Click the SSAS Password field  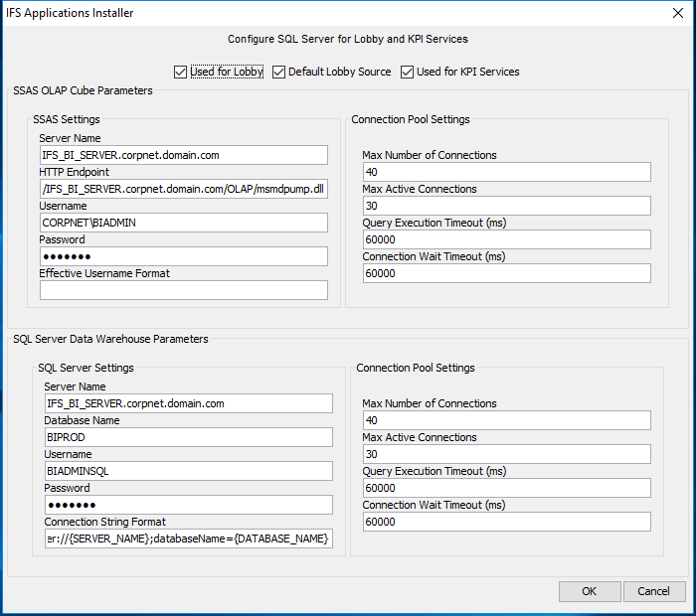(x=184, y=256)
